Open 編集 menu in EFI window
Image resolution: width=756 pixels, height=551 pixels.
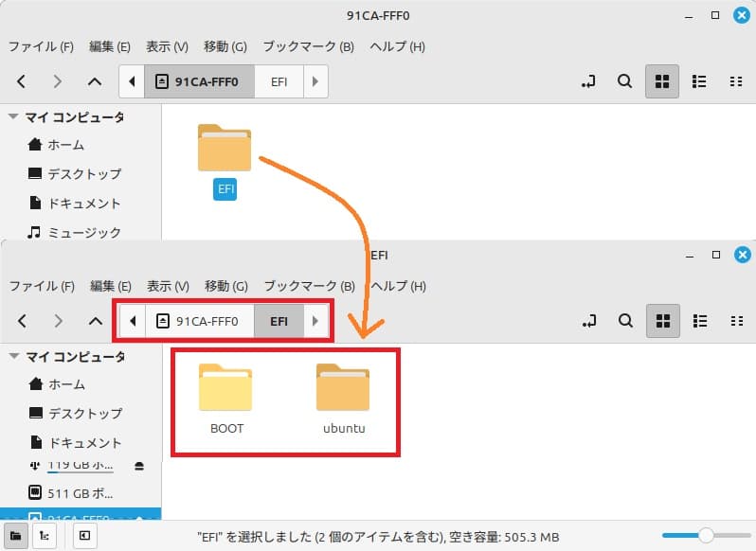111,286
